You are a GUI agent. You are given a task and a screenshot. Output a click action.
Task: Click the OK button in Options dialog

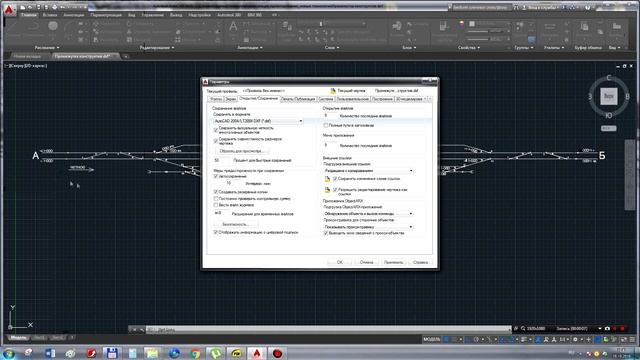pos(340,262)
